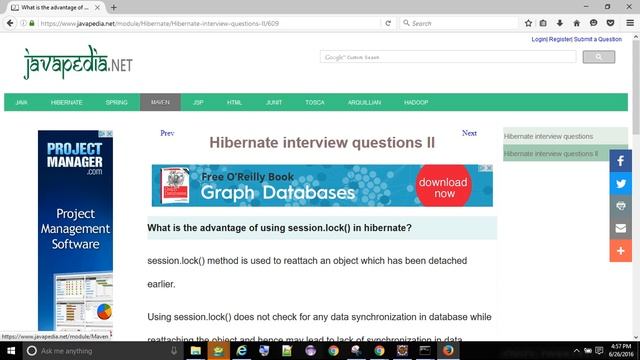Select the highlighted MAVEN menu item
Viewport: 640px width, 360px height.
coord(160,102)
